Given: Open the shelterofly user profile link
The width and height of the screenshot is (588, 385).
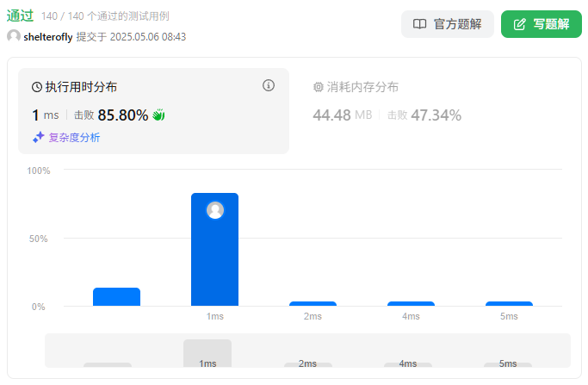Looking at the screenshot, I should [x=48, y=37].
